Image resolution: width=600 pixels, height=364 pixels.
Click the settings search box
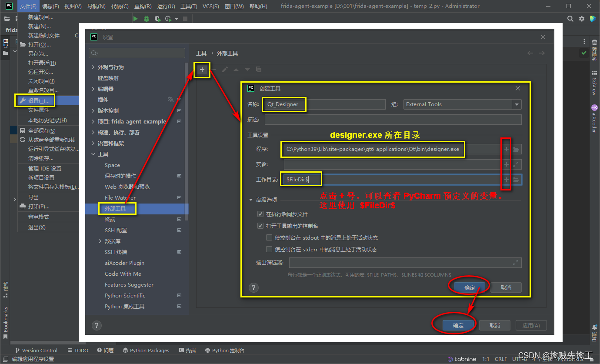click(x=137, y=53)
